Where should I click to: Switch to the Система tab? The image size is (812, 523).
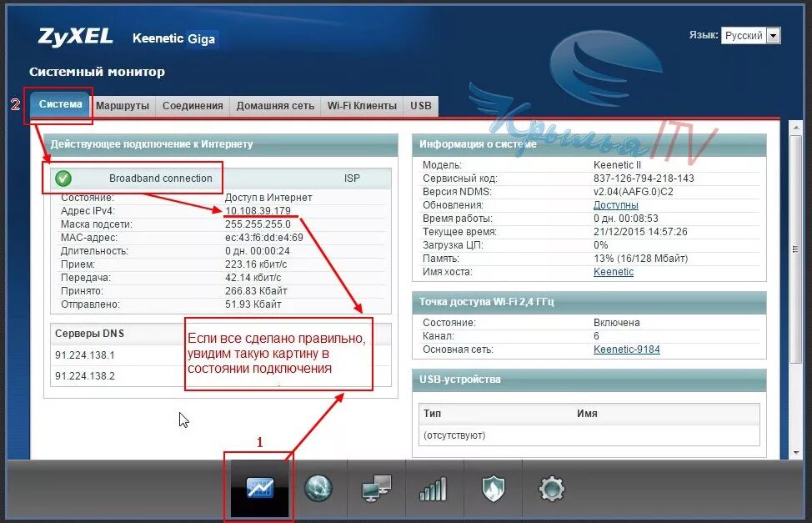click(60, 104)
